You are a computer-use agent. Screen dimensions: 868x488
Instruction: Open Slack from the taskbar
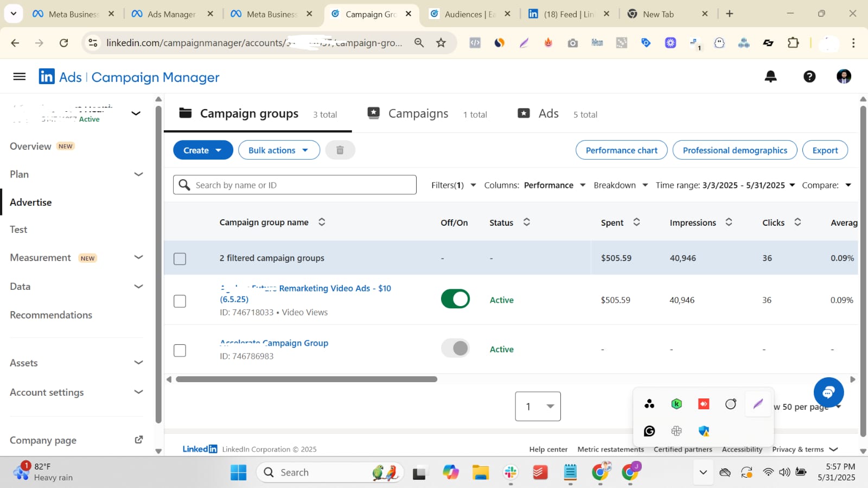510,472
